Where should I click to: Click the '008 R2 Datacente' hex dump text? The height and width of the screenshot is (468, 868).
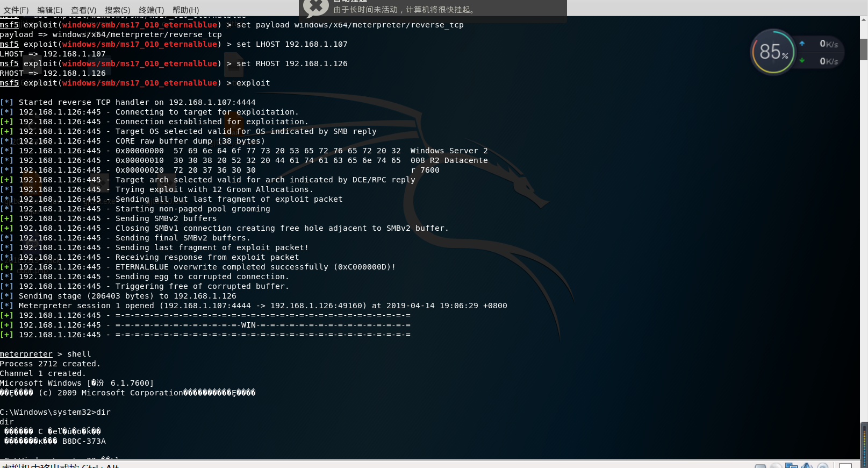[x=449, y=160]
